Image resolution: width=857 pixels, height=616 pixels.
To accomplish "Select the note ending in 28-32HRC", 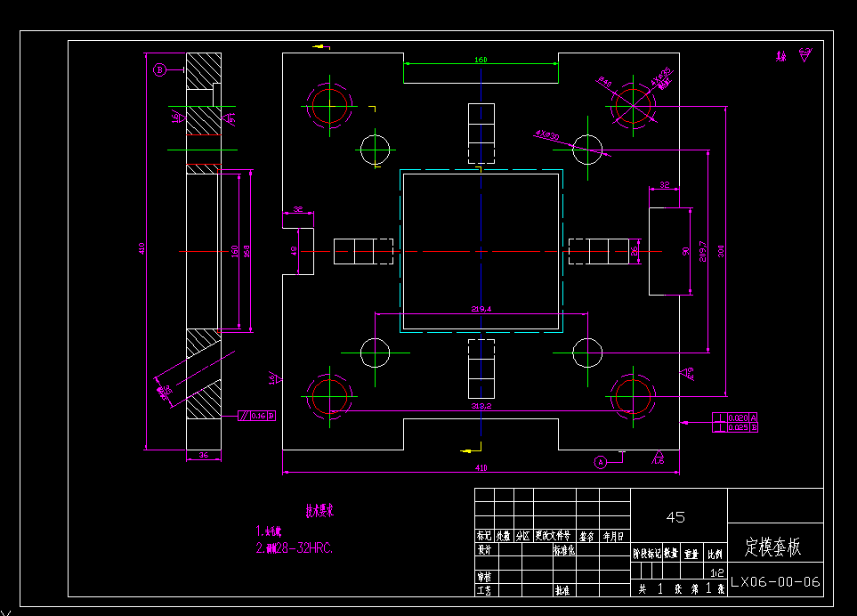I will (x=294, y=547).
